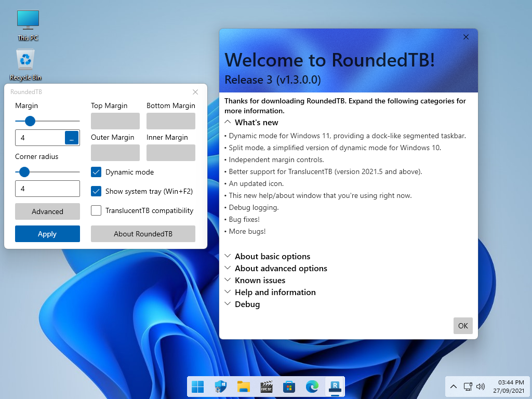Click the "More bugs!" bullet text

click(x=247, y=231)
